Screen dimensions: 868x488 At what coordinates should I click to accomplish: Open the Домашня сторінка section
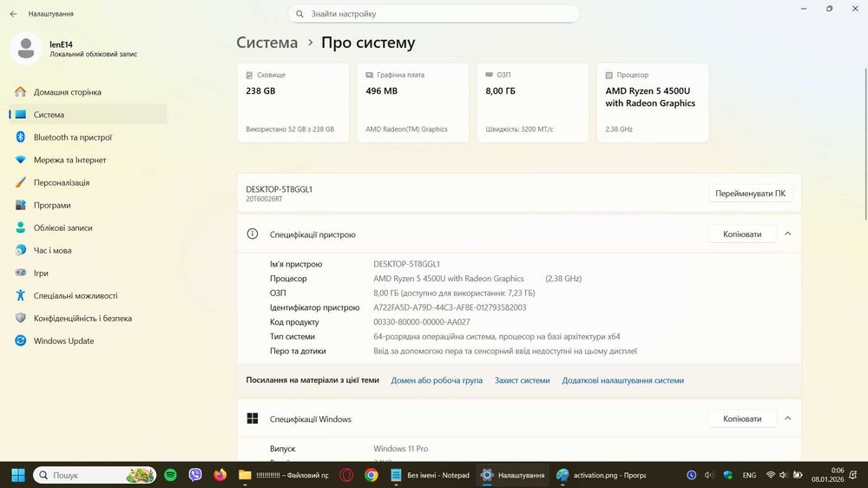click(88, 92)
